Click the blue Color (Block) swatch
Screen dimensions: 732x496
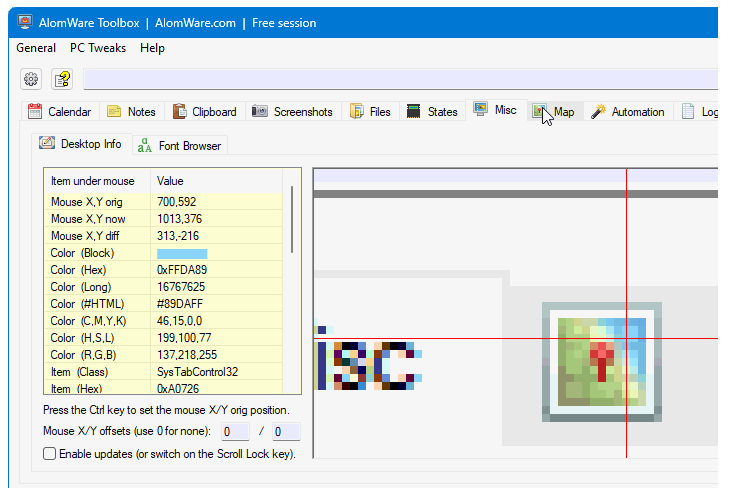click(x=182, y=254)
